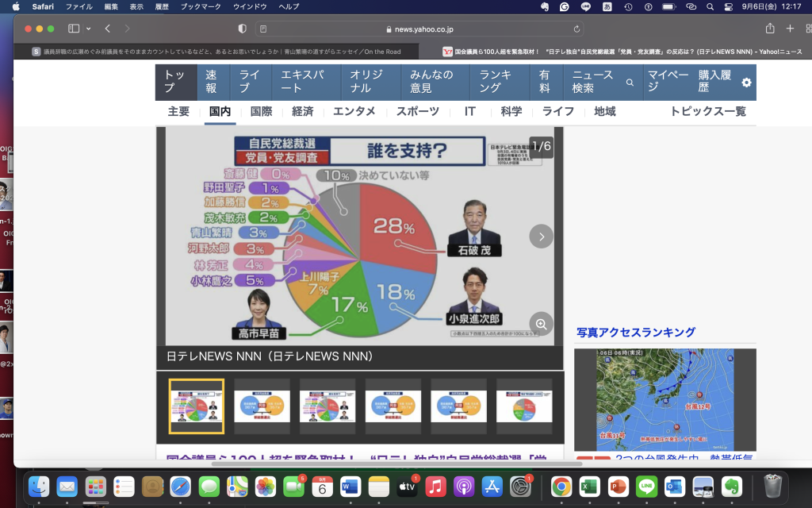Click the Yahoo settings gear icon

point(746,83)
